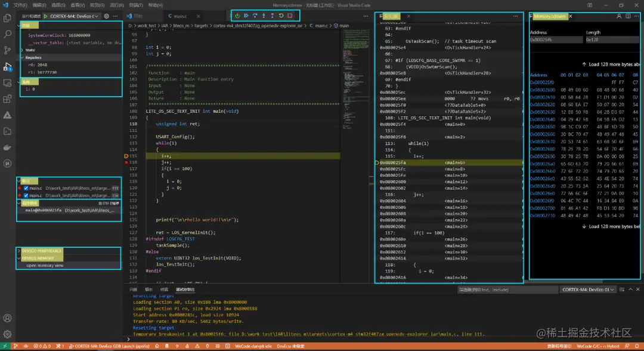Open the Edit (编辑) menu
This screenshot has height=351, width=644.
39,5
